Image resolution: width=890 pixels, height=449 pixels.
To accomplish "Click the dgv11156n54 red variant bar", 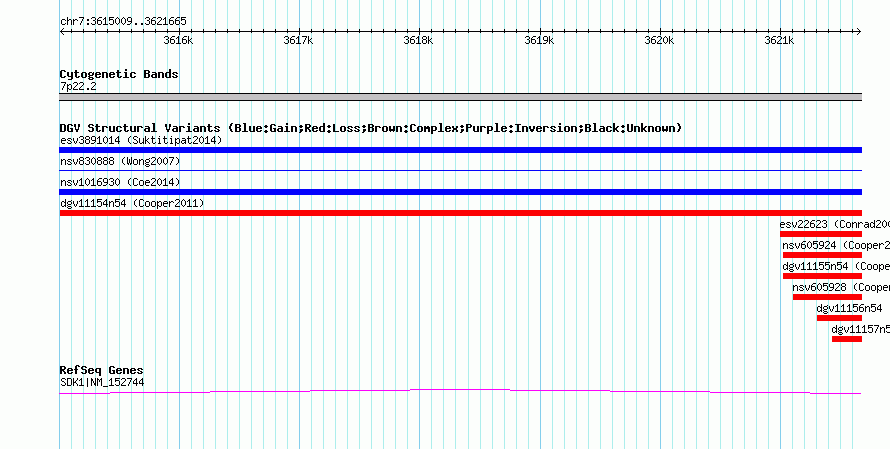I will 839,318.
